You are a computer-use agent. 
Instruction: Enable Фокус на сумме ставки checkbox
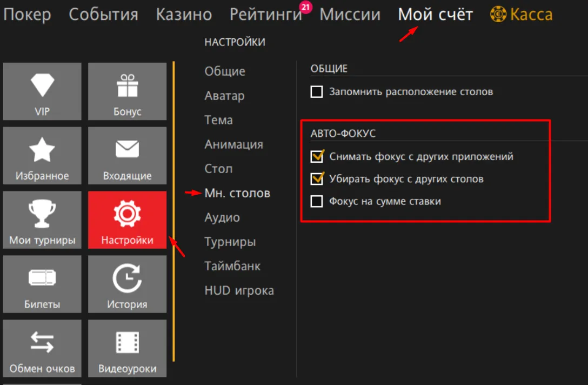tap(317, 202)
